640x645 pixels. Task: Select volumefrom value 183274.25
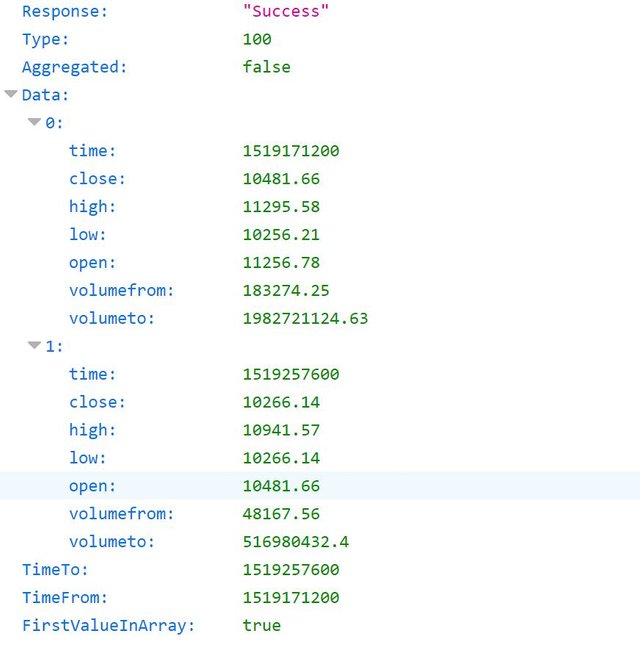tap(286, 291)
